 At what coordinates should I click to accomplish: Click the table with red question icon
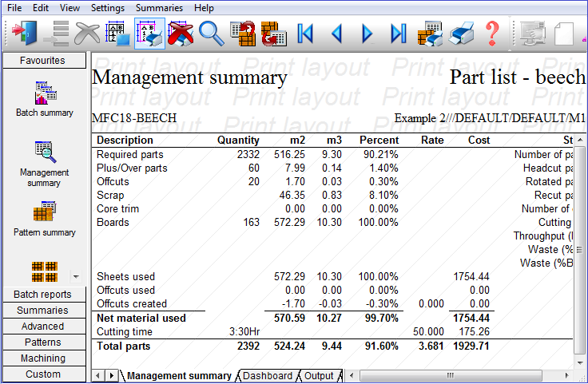pos(243,34)
